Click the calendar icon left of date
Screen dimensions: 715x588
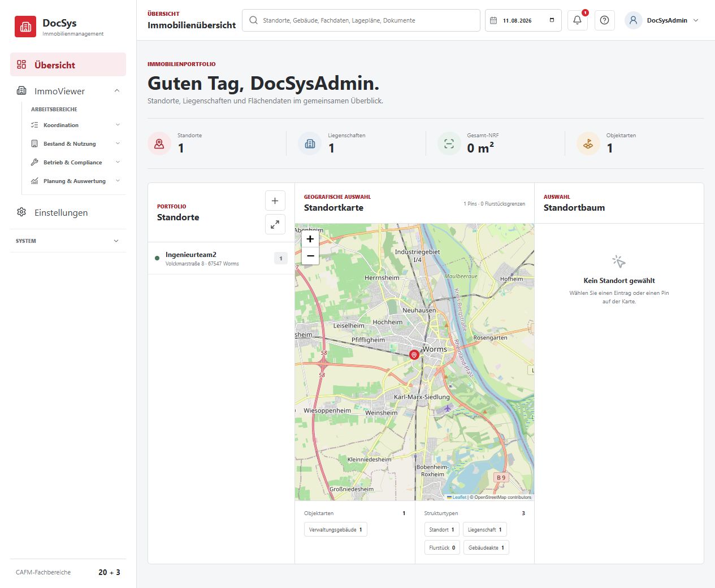(x=493, y=20)
